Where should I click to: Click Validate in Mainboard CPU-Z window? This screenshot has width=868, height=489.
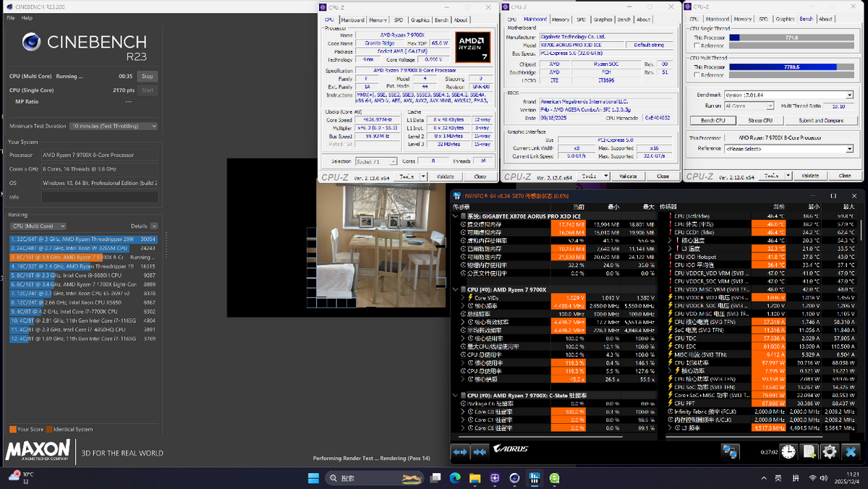(628, 176)
